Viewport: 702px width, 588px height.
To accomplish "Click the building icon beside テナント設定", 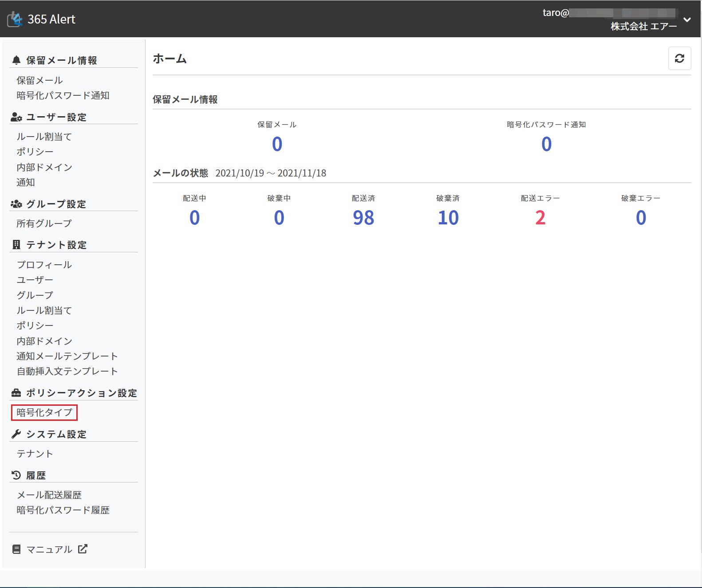I will (x=16, y=245).
